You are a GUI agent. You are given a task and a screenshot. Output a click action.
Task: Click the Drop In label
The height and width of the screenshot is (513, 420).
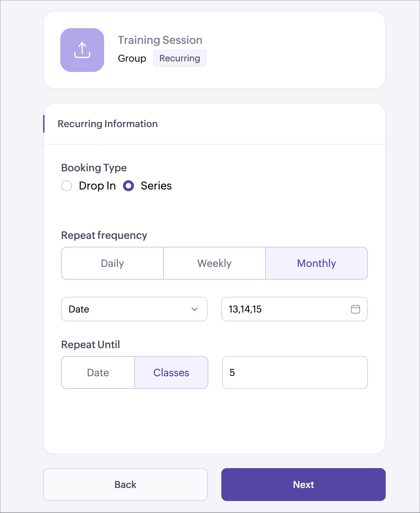point(97,186)
